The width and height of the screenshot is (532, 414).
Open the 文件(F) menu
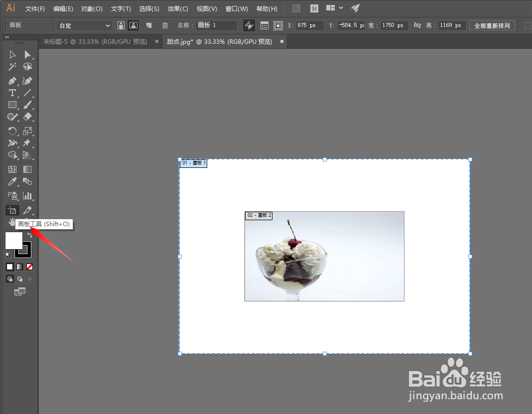coord(35,8)
